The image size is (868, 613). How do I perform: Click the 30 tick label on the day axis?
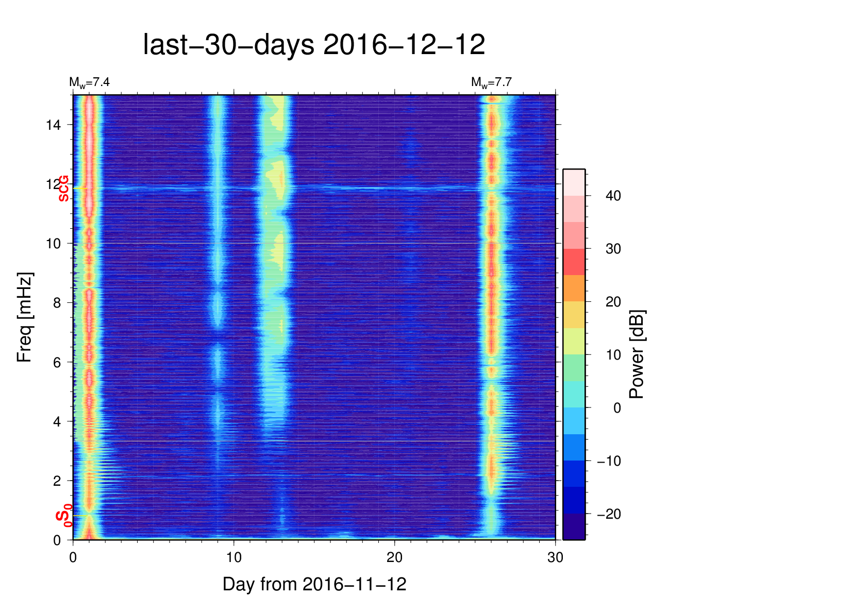tap(555, 557)
